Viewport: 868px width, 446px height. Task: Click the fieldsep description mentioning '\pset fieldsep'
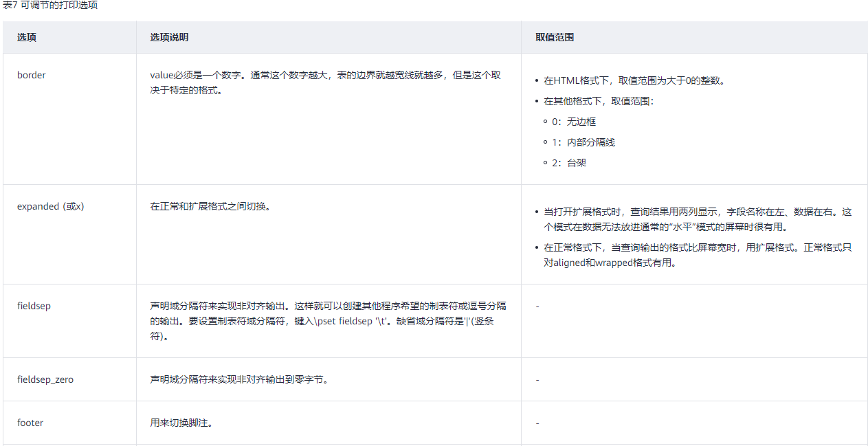pos(329,321)
